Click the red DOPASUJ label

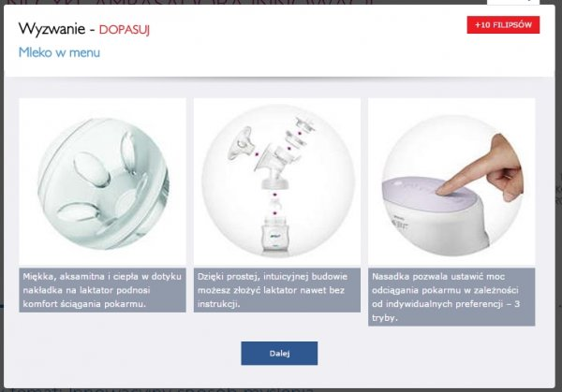pyautogui.click(x=125, y=30)
